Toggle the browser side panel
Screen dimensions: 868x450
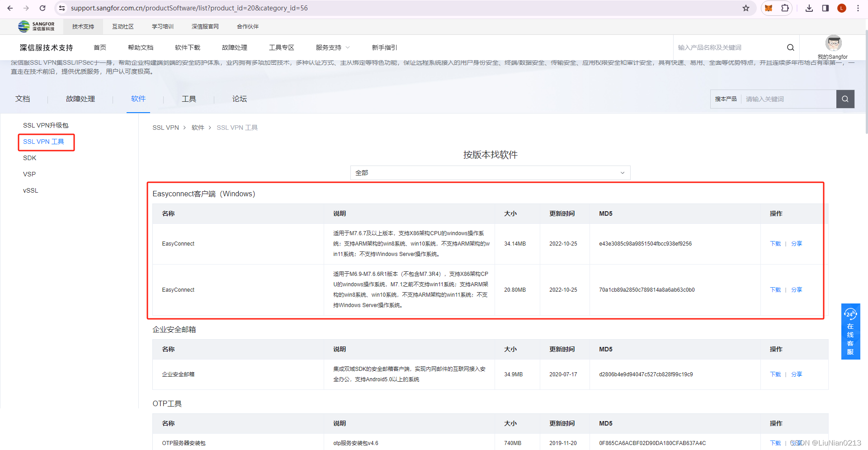pos(826,8)
